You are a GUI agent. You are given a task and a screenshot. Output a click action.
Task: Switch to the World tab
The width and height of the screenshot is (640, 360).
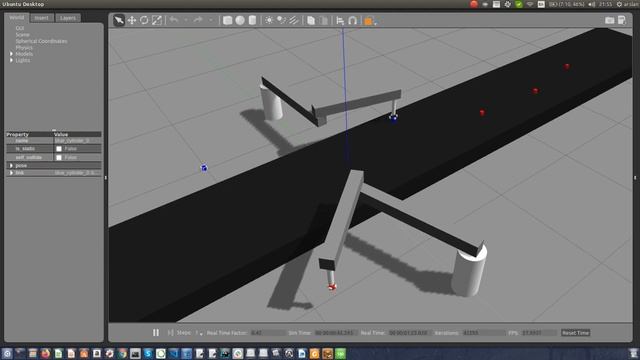17,18
